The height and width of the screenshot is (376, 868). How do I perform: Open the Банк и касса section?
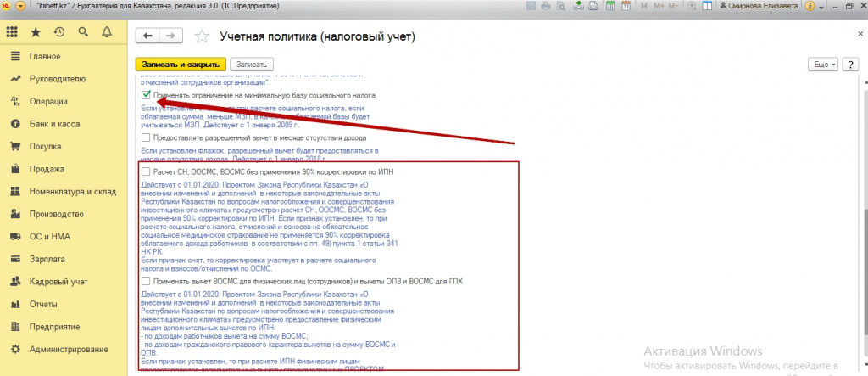pos(64,124)
